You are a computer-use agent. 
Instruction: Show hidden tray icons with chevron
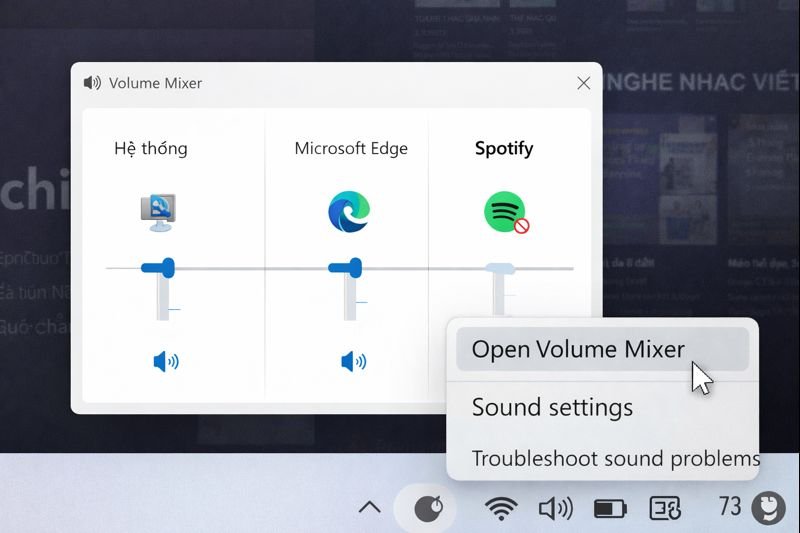coord(369,508)
